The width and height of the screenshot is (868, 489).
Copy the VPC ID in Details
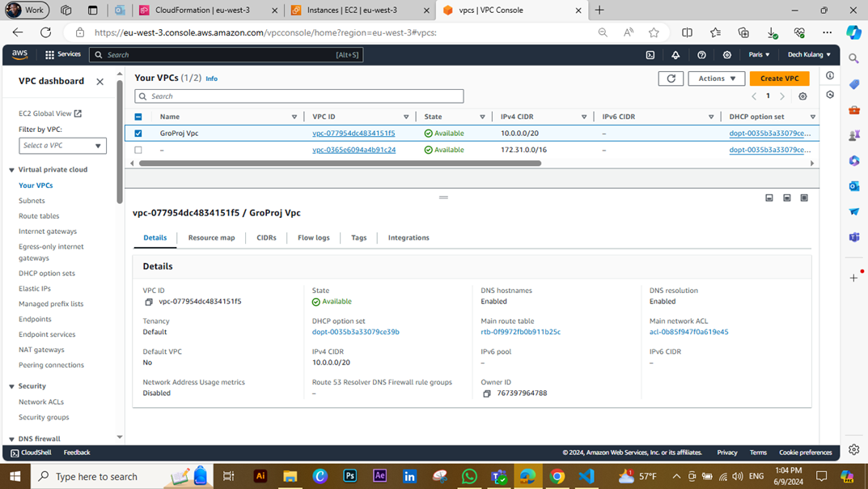click(148, 302)
